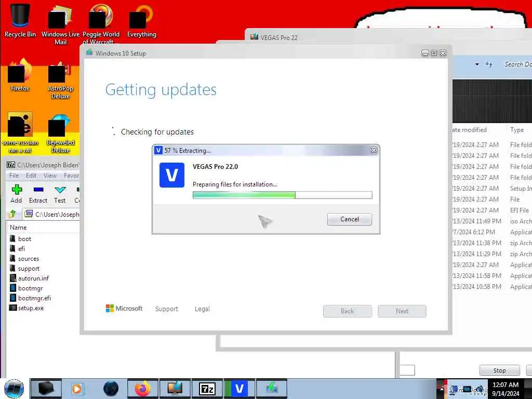532x399 pixels.
Task: Open the 'some russian ran a rat' desktop icon
Action: 20,133
